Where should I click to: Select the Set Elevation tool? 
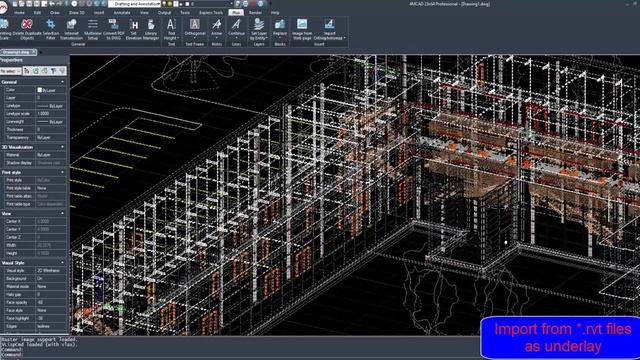[133, 29]
